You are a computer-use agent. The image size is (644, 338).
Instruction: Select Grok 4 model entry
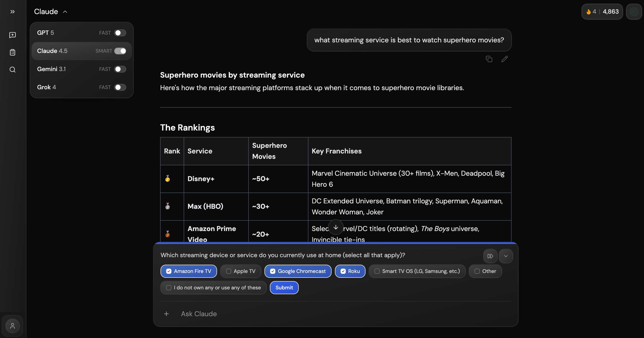(x=81, y=87)
